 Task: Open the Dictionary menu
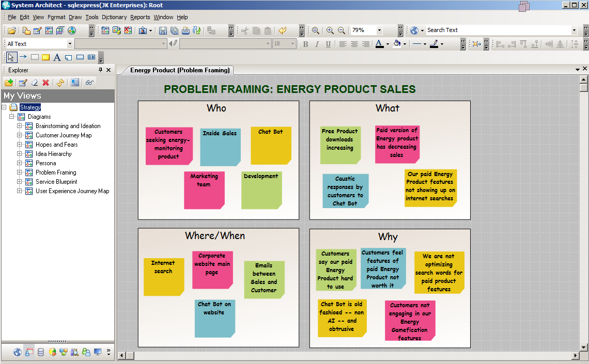click(114, 17)
